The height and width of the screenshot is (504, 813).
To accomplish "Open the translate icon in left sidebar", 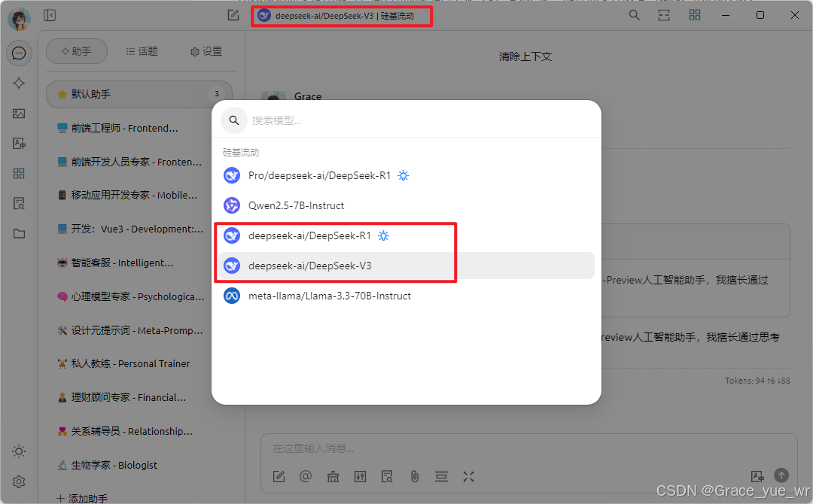I will point(19,144).
